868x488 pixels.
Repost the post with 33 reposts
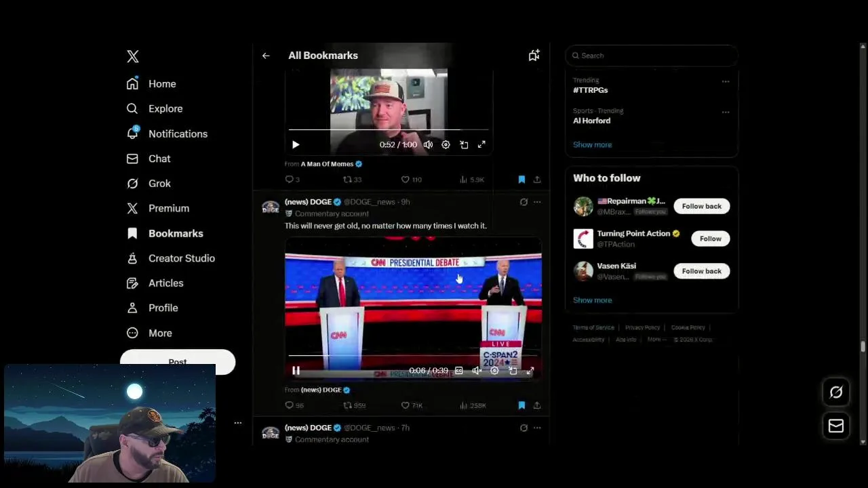click(x=352, y=180)
